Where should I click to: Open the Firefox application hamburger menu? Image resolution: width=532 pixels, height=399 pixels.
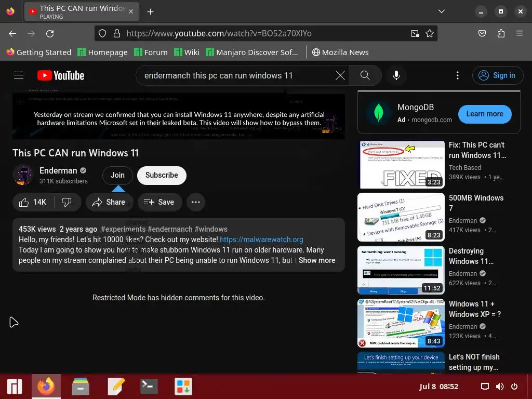(x=520, y=34)
